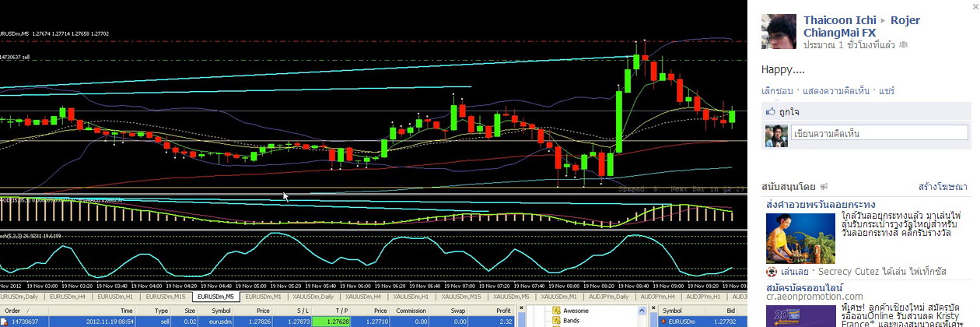
Task: Click the S / L column header
Action: coord(292,311)
